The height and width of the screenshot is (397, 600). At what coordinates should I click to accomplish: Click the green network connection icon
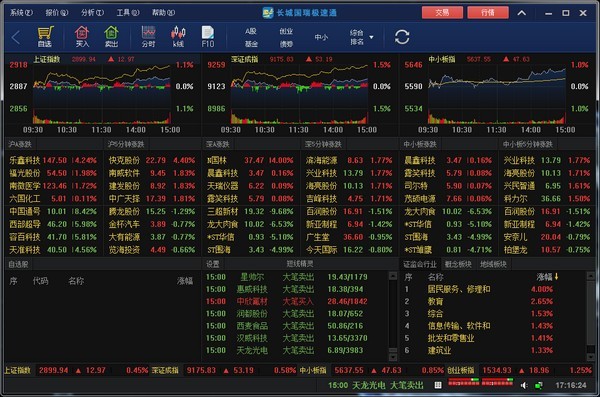pyautogui.click(x=538, y=385)
